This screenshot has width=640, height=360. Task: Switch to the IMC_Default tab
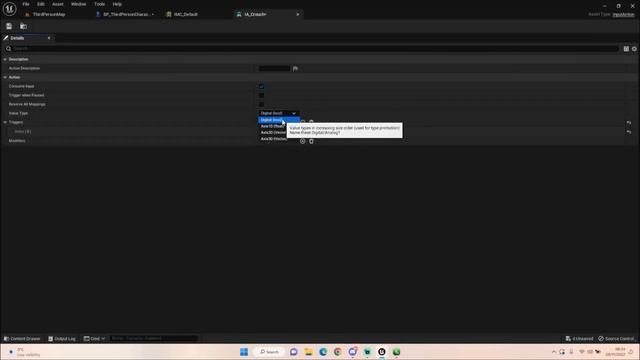(x=186, y=14)
